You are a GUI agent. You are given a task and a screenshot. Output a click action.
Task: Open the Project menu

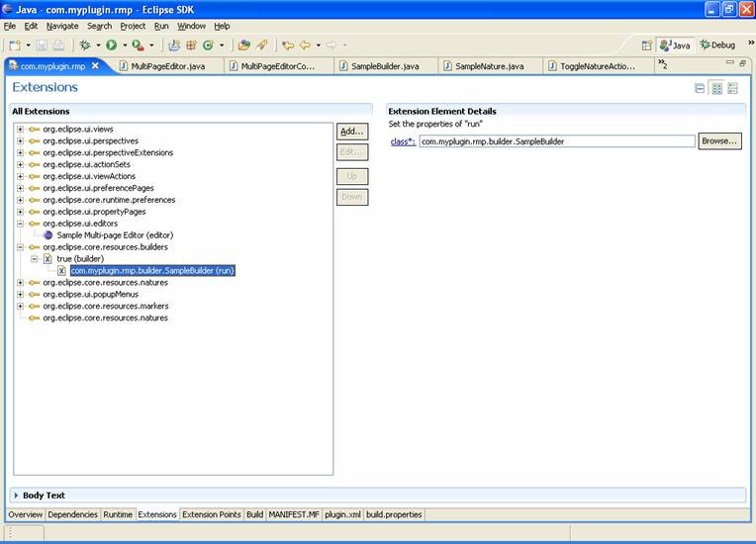133,26
